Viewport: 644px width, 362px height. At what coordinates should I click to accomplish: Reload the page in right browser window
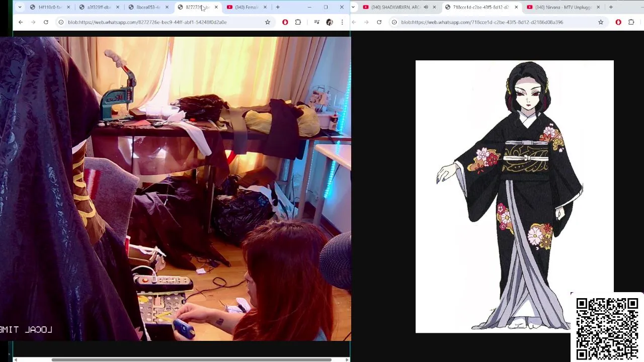pos(379,22)
